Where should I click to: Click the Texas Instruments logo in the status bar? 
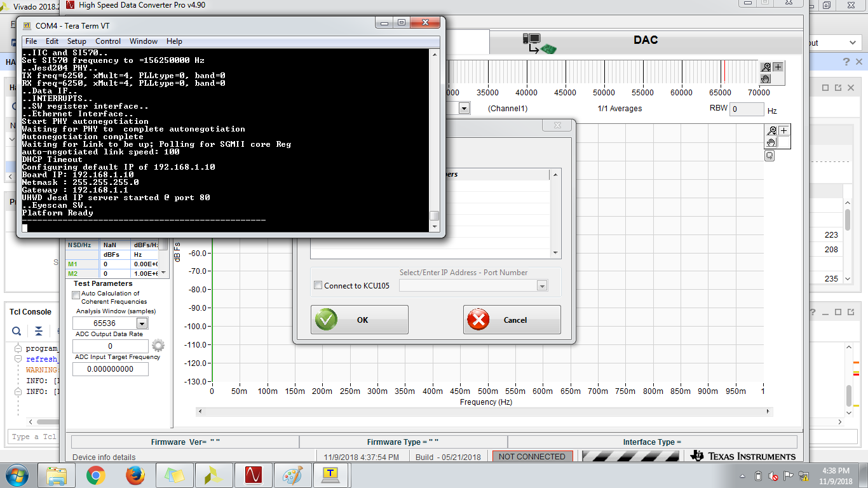pos(744,456)
